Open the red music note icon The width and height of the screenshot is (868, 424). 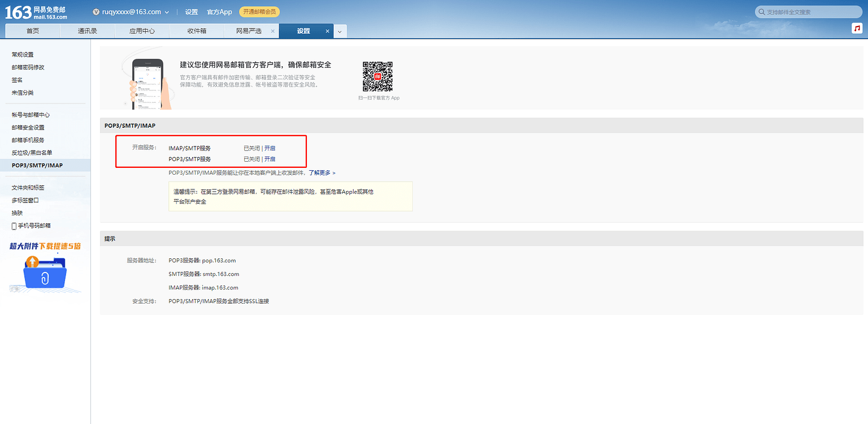(857, 28)
